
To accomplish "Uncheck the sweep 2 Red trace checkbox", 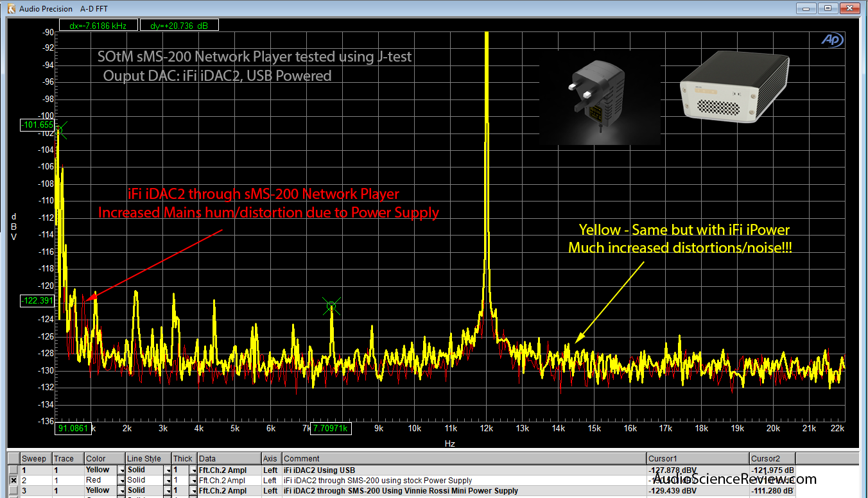I will pos(13,480).
